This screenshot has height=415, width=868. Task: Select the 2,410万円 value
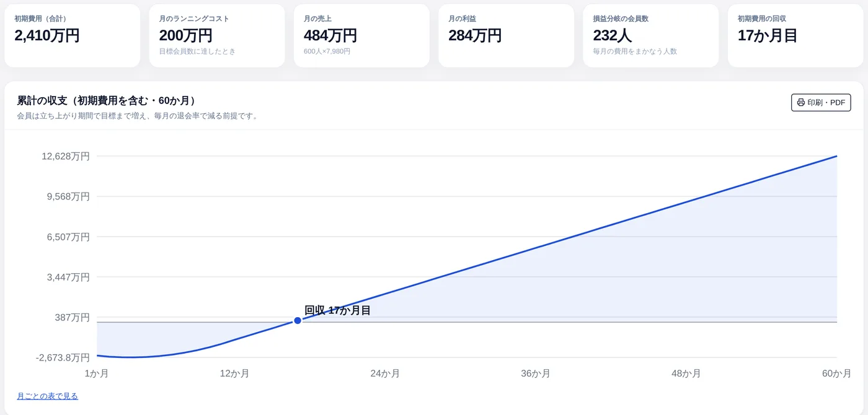click(x=47, y=35)
